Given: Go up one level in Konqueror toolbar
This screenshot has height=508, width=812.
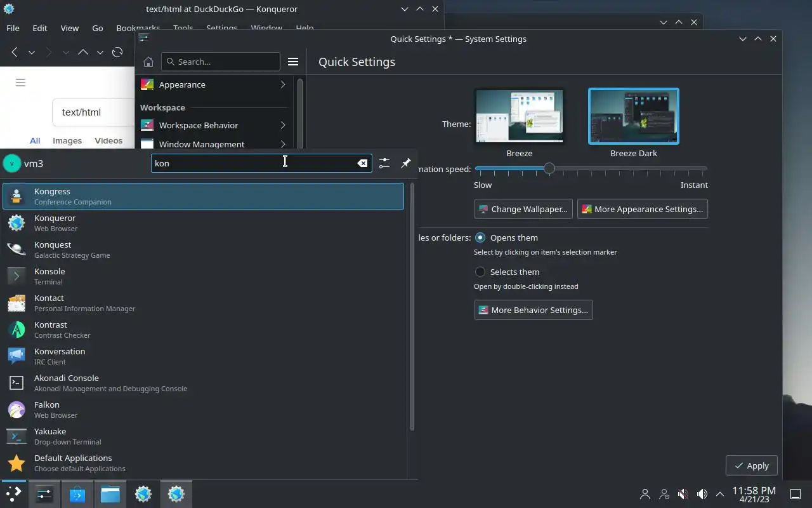Looking at the screenshot, I should point(83,52).
